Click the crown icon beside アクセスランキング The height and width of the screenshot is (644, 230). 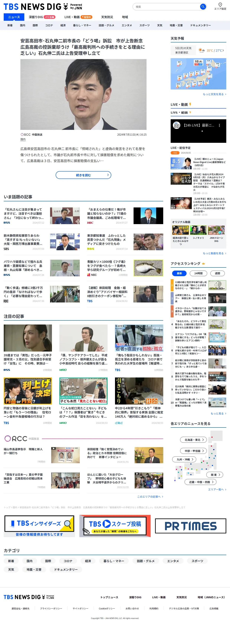[203, 264]
